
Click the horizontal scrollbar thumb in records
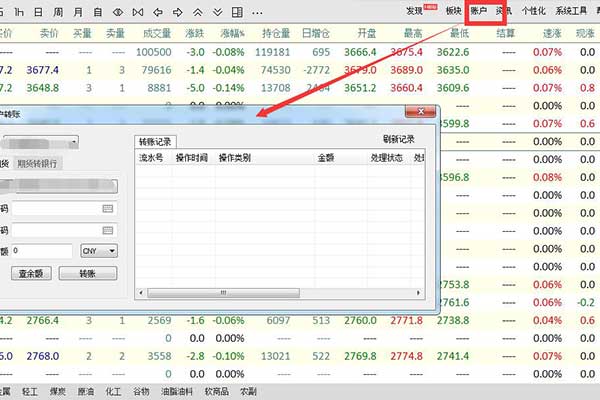pos(223,293)
